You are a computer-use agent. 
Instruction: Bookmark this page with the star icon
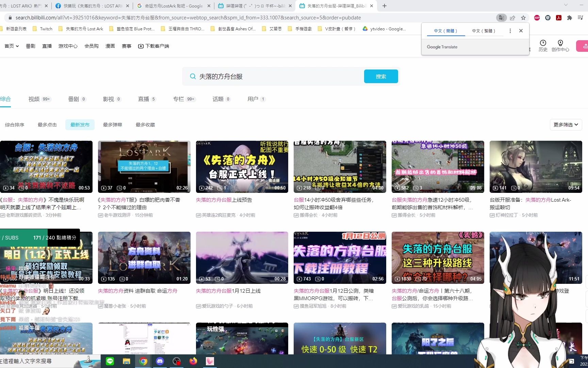point(523,18)
